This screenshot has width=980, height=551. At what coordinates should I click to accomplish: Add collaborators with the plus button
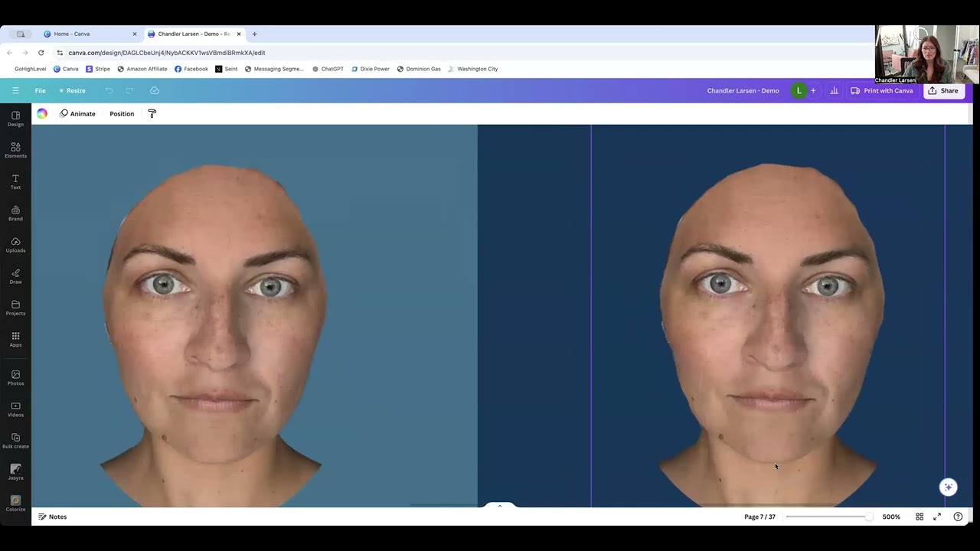[x=813, y=90]
